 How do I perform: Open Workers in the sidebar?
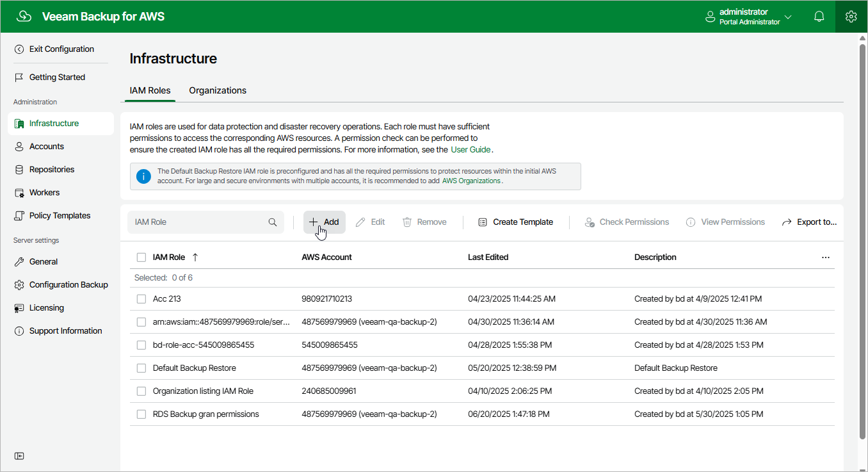pos(61,193)
